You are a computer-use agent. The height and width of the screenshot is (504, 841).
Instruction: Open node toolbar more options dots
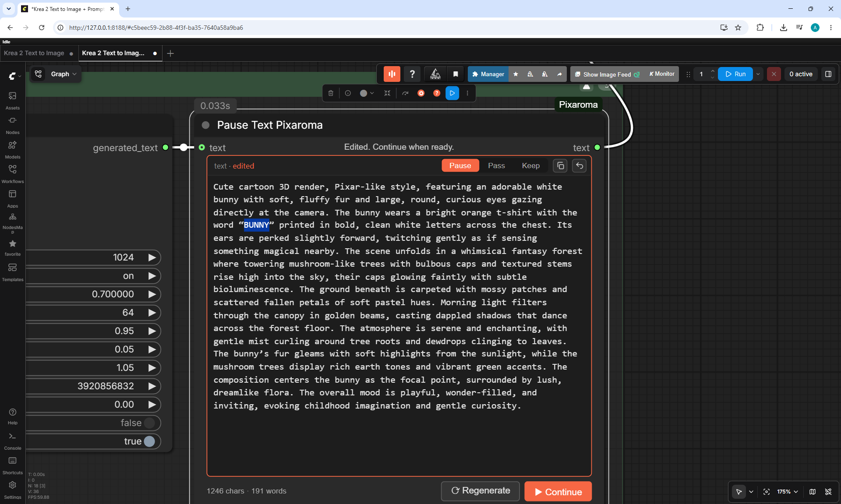tap(467, 93)
